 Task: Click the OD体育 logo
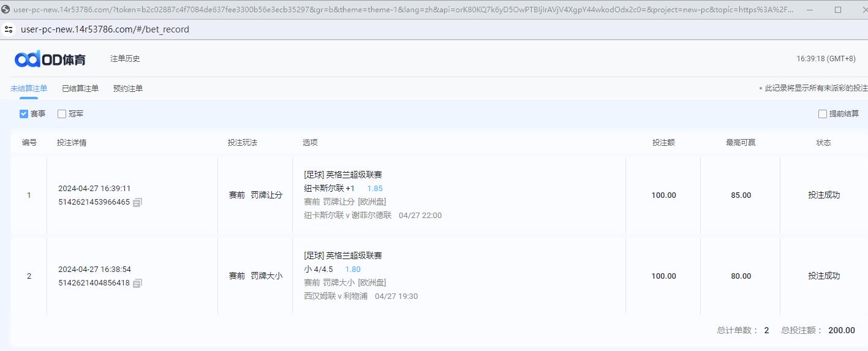click(x=50, y=59)
